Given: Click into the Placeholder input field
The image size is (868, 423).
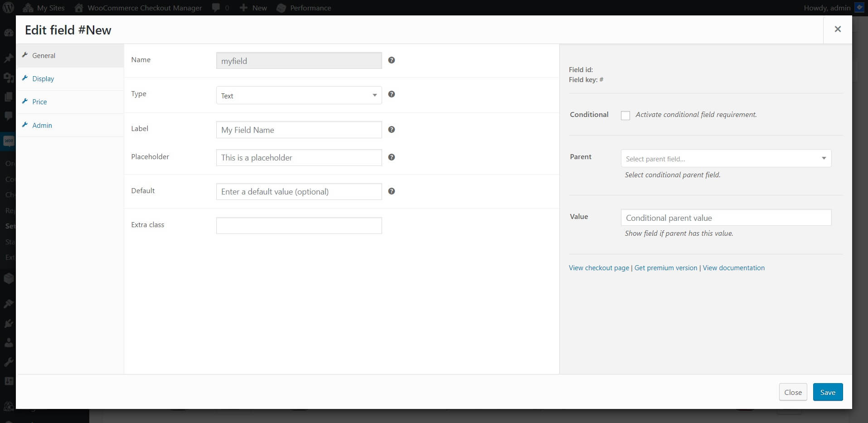Looking at the screenshot, I should pos(299,158).
